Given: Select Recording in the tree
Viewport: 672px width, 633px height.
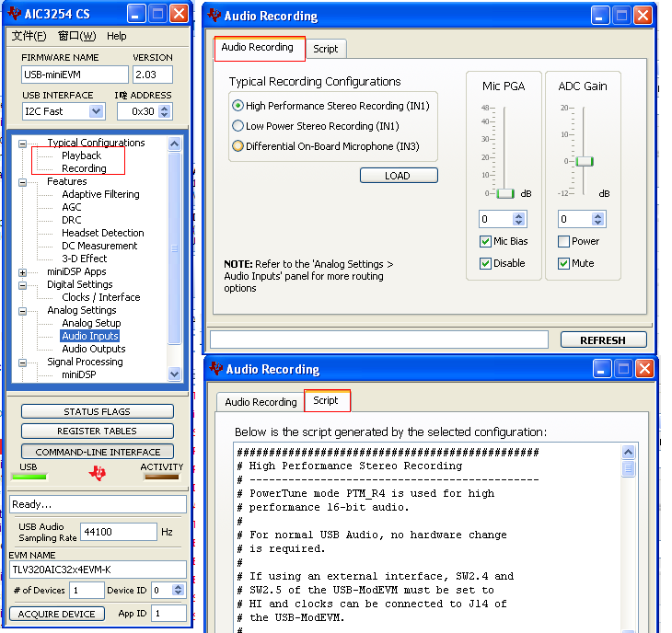Looking at the screenshot, I should (x=84, y=168).
